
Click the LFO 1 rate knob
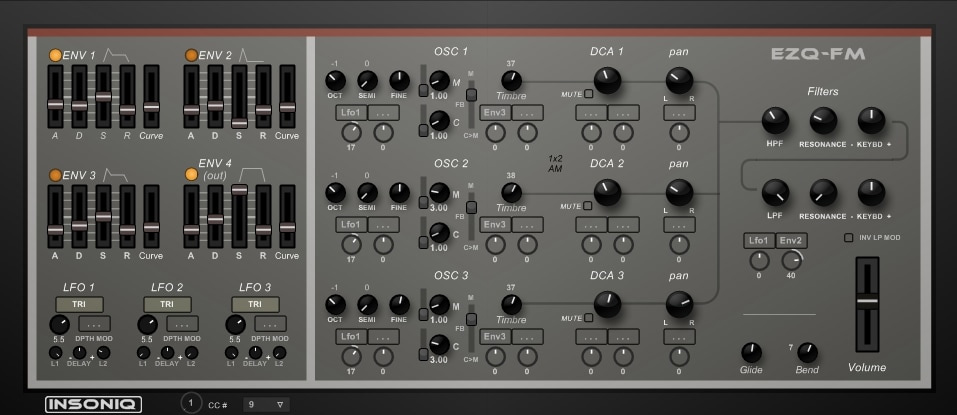59,324
